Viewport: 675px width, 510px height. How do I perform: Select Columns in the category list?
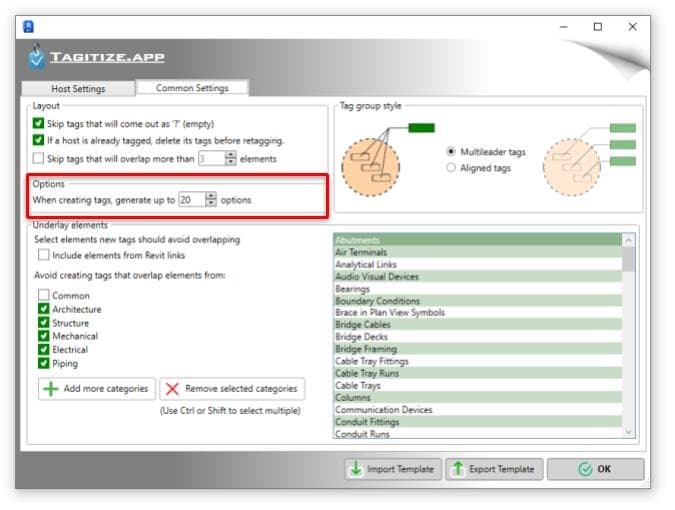pos(478,397)
